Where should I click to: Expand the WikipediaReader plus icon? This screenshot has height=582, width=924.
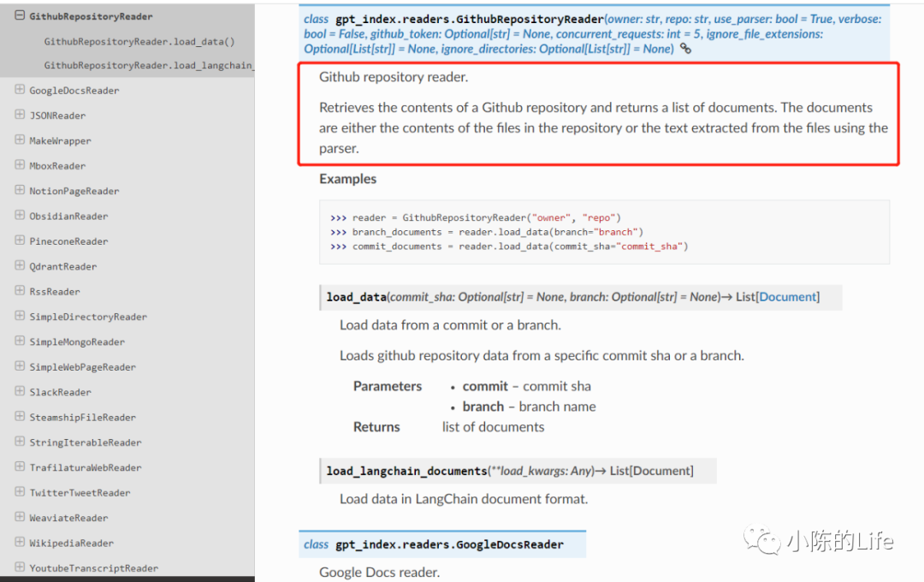click(x=20, y=542)
